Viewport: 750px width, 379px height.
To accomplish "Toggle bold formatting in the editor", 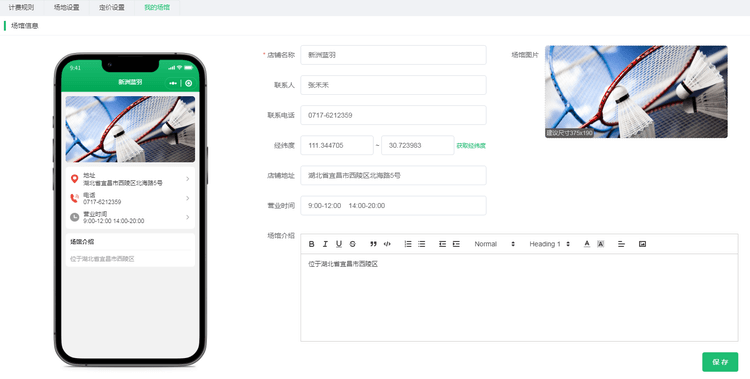I will click(x=311, y=244).
